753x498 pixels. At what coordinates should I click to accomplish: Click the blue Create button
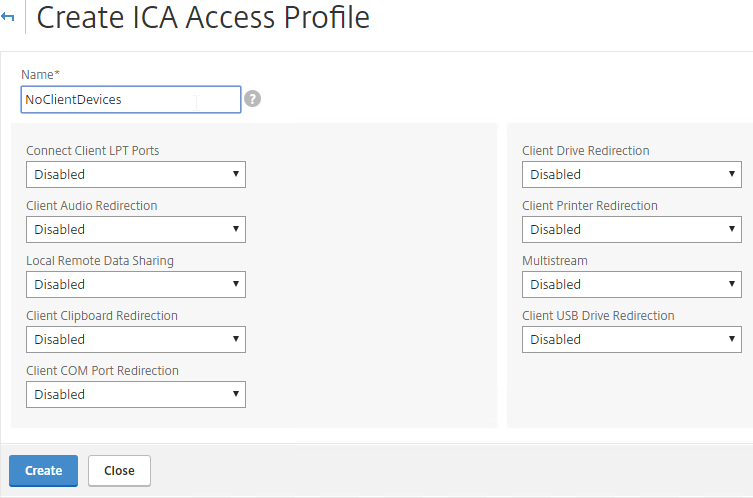coord(43,471)
